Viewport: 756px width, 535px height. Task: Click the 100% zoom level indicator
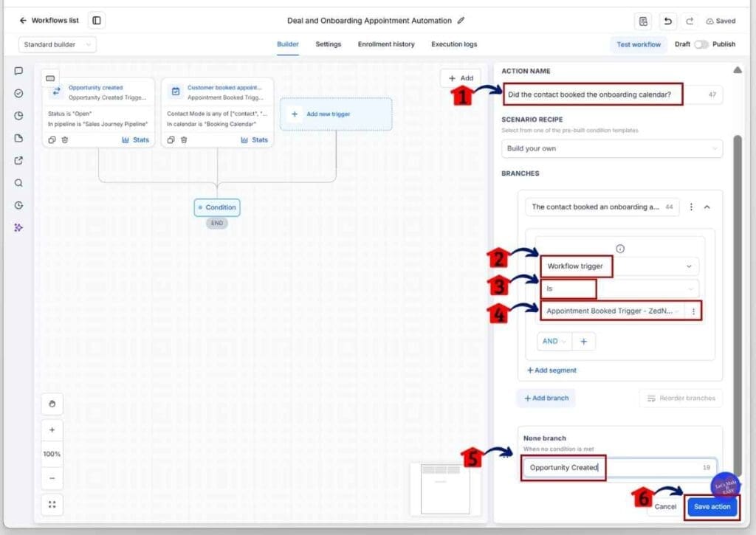click(x=52, y=454)
